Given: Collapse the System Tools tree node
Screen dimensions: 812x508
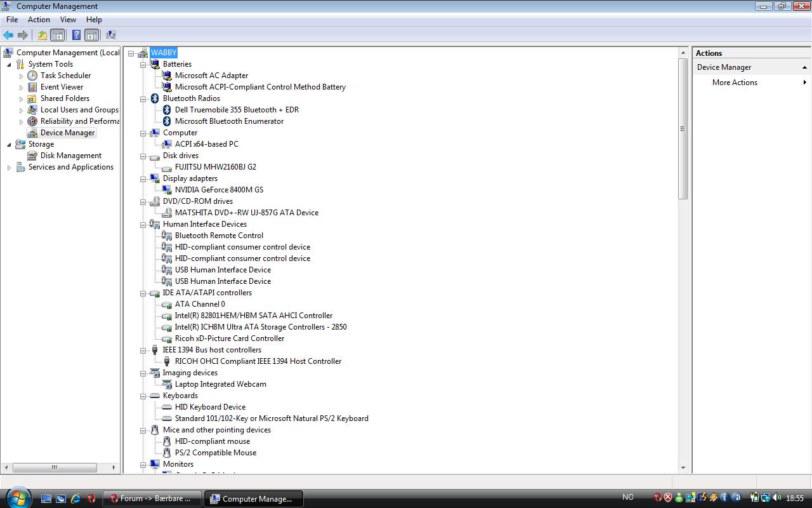Looking at the screenshot, I should coord(9,64).
